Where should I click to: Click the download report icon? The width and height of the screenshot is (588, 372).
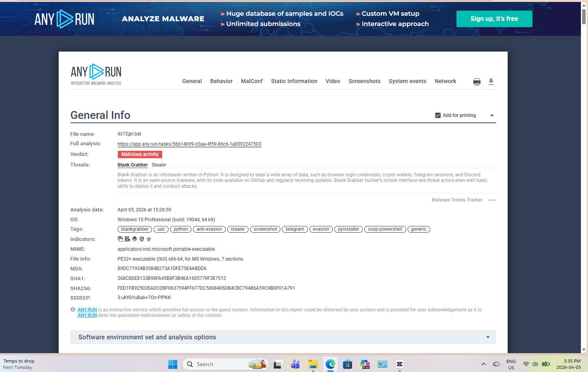tap(491, 81)
